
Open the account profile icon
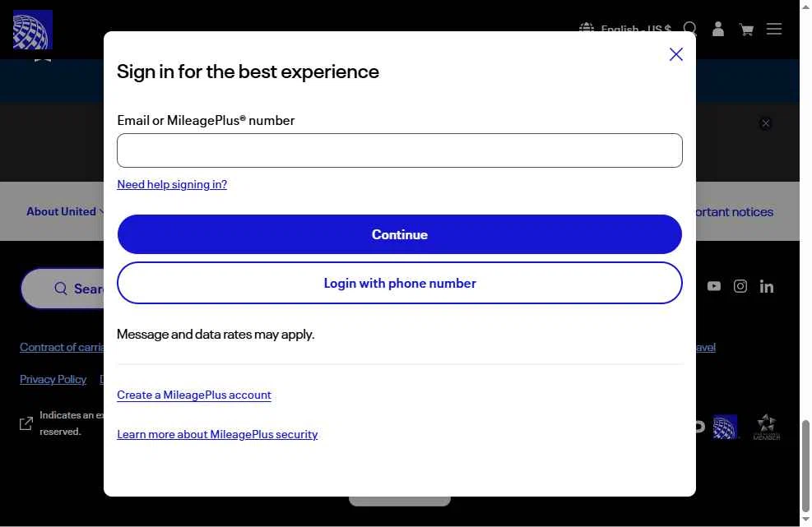pyautogui.click(x=717, y=29)
